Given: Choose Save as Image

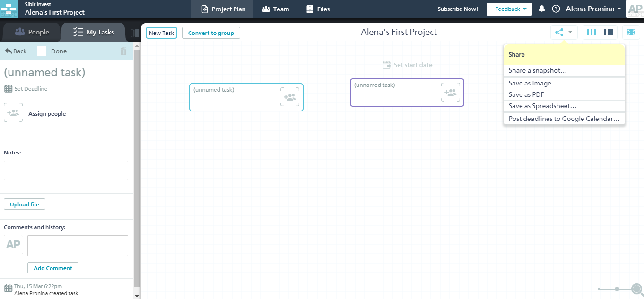Looking at the screenshot, I should [564, 83].
